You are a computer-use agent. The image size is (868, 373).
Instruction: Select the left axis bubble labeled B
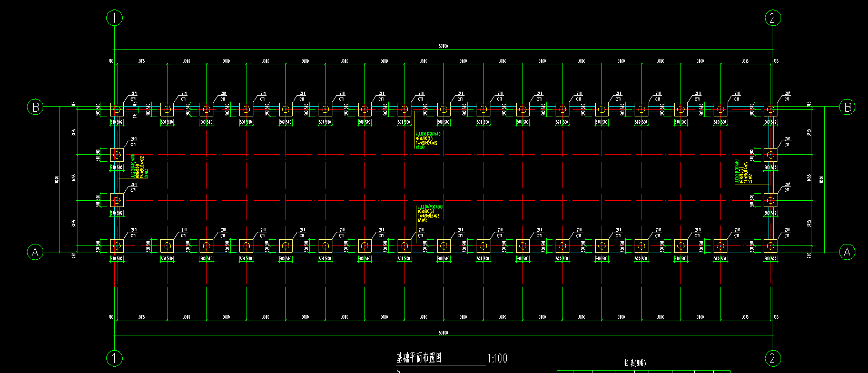pyautogui.click(x=35, y=107)
